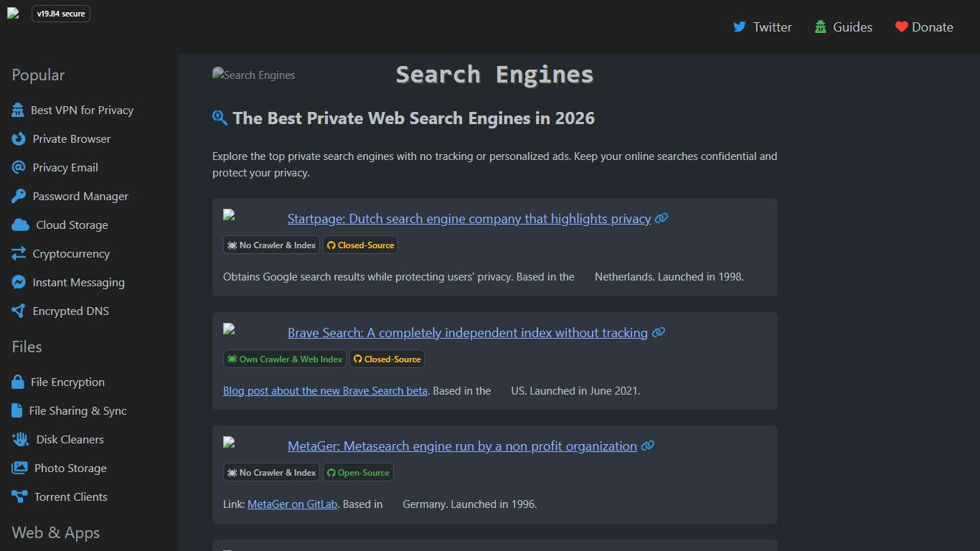The image size is (980, 551).
Task: Click the MetaGer Open-Source badge
Action: (358, 472)
